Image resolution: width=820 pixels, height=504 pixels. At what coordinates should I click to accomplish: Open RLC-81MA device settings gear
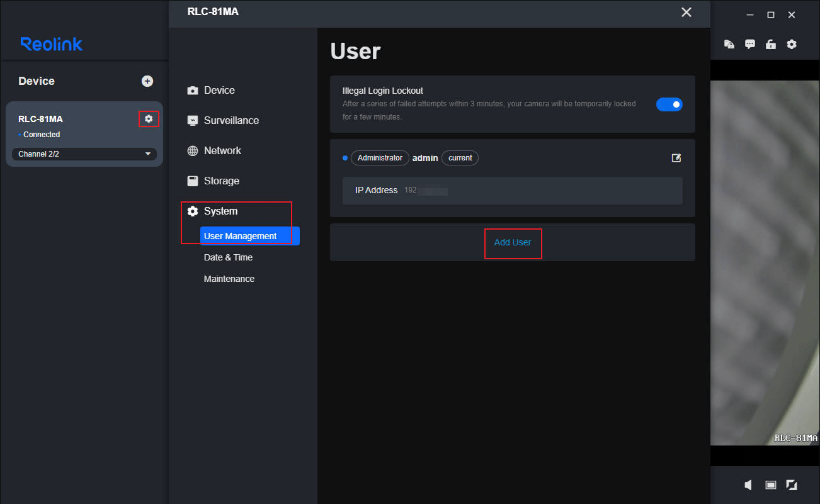click(149, 118)
